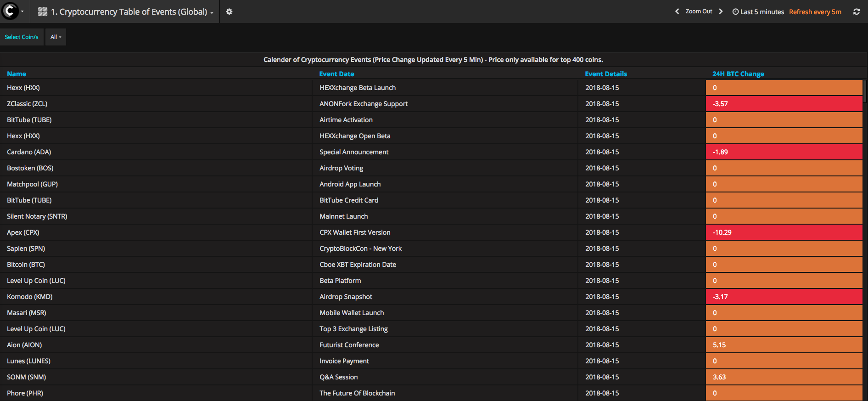The width and height of the screenshot is (868, 401).
Task: Click the Silent Notary (SNTR) name cell
Action: 156,216
